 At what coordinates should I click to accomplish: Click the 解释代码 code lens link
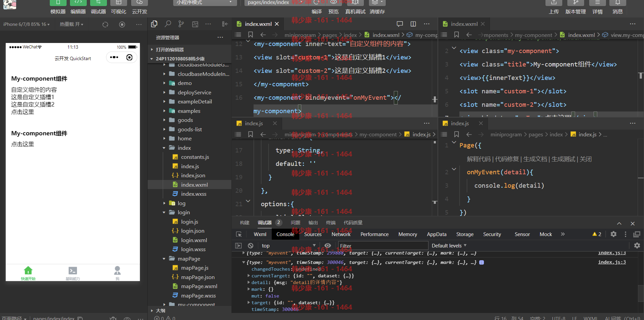tap(479, 159)
